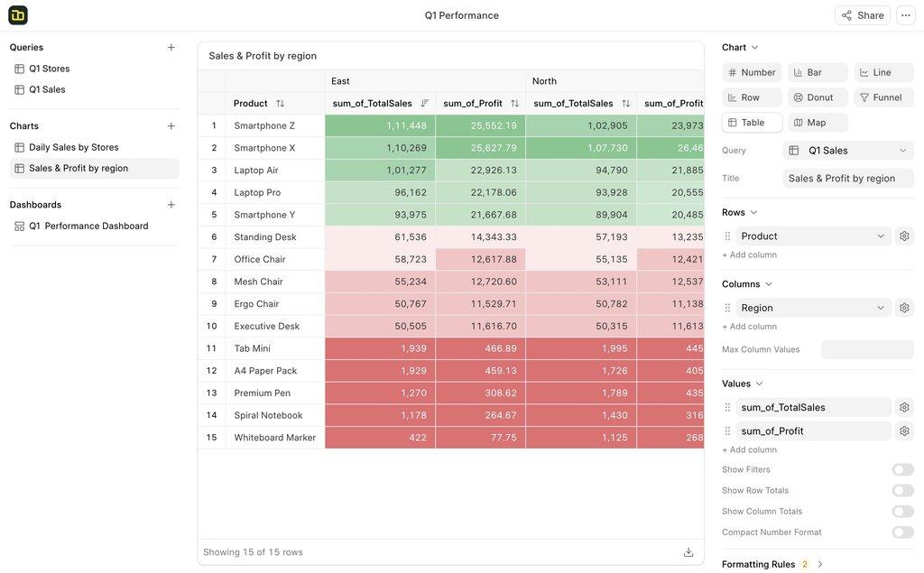Click the Share button
The height and width of the screenshot is (573, 924).
pyautogui.click(x=862, y=15)
